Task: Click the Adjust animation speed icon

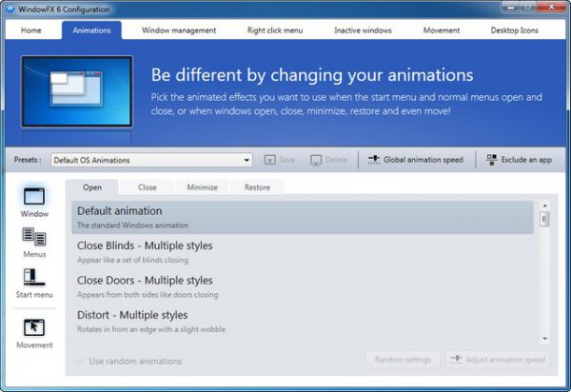Action: 456,360
